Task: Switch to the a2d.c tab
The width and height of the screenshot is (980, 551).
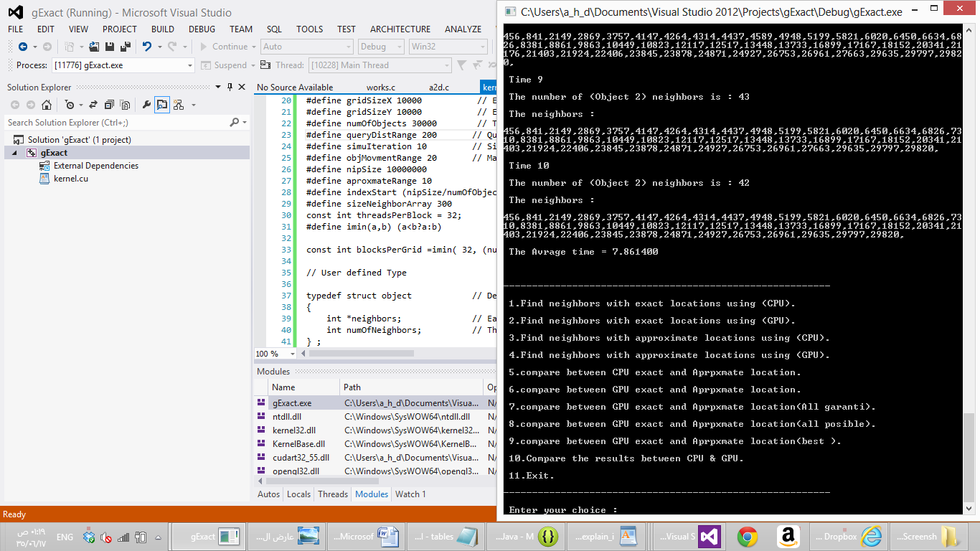Action: [x=439, y=88]
